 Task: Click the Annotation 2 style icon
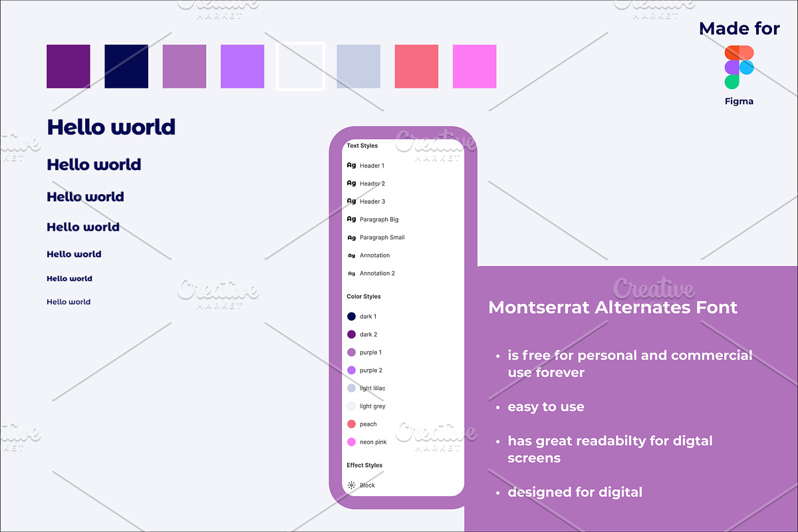352,273
